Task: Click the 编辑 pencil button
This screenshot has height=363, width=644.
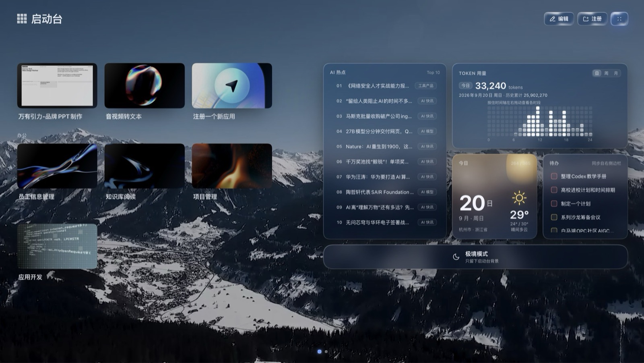Action: pyautogui.click(x=559, y=19)
